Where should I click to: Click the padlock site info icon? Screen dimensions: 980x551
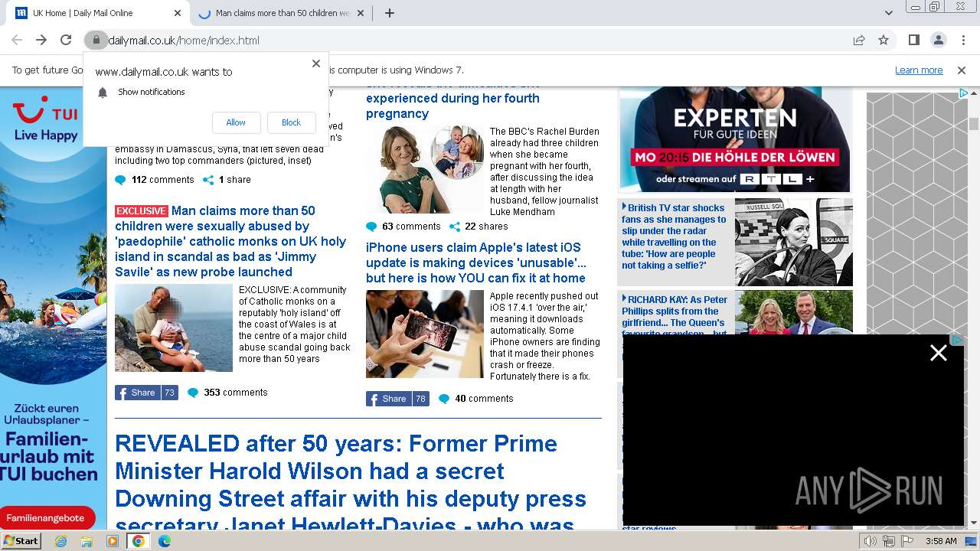tap(95, 40)
